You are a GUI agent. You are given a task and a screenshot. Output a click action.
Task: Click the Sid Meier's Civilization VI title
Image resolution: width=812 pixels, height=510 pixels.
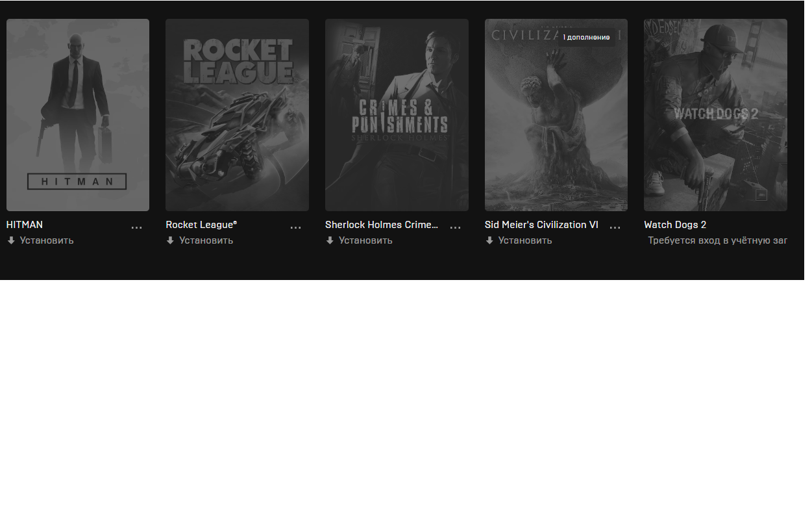(x=541, y=225)
